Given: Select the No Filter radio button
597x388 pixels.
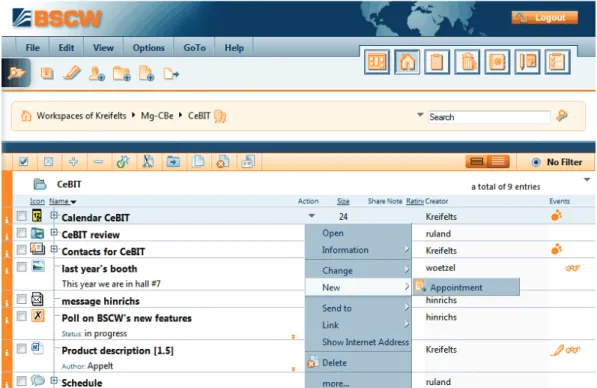Looking at the screenshot, I should (536, 162).
